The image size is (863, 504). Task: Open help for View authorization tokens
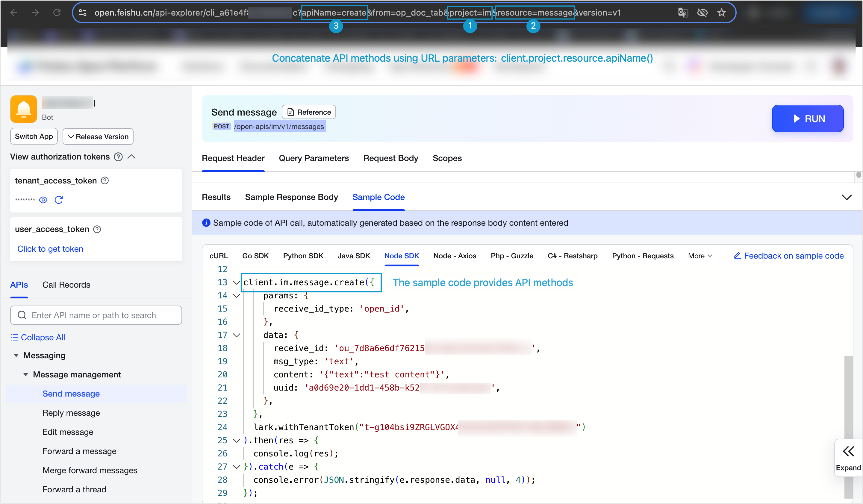tap(118, 157)
